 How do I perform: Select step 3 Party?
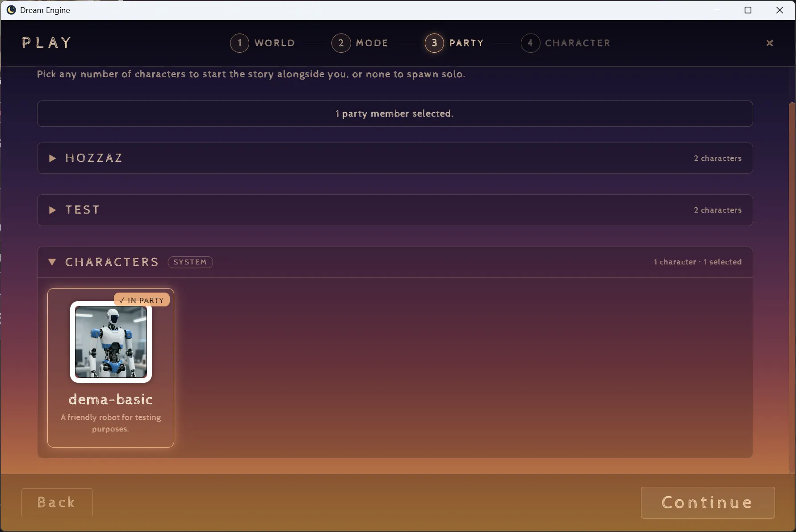pos(454,43)
